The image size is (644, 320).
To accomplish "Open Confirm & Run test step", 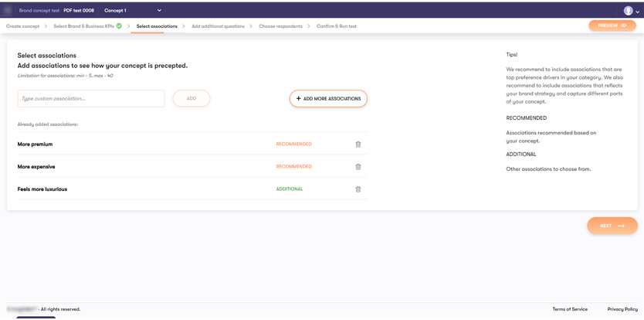I will click(337, 26).
